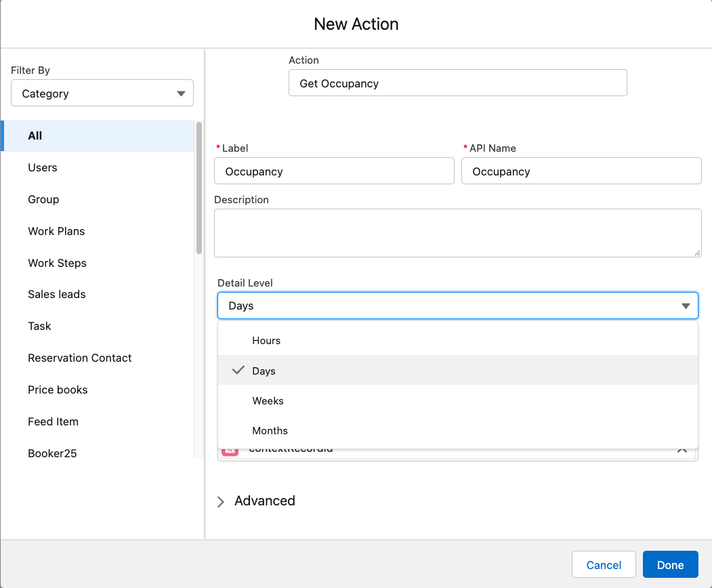Click the Days checkmark in dropdown list
712x588 pixels.
coord(238,371)
